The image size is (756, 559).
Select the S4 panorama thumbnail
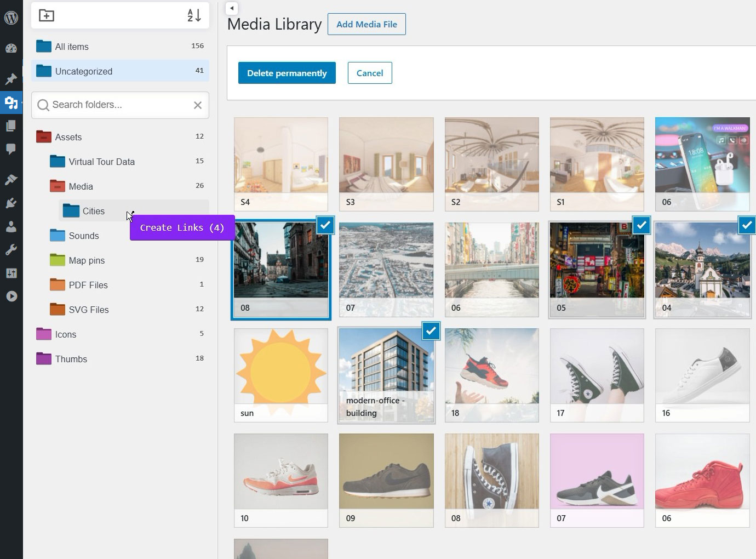pos(281,164)
